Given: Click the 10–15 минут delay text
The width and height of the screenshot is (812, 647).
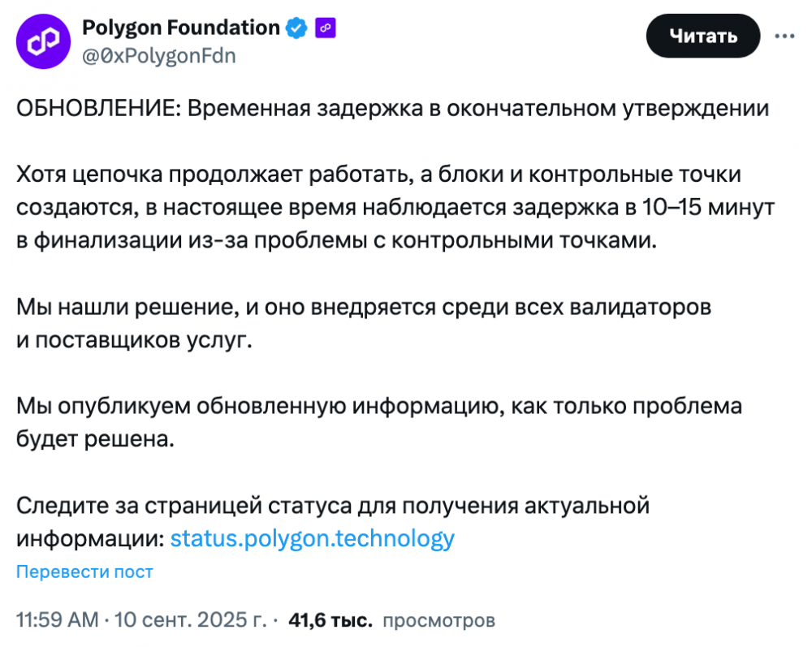Looking at the screenshot, I should [x=708, y=208].
